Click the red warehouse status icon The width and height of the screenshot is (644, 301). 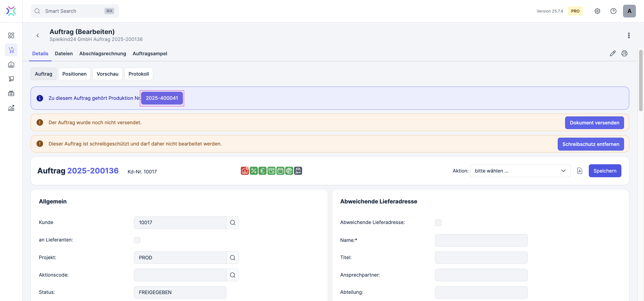coord(244,171)
